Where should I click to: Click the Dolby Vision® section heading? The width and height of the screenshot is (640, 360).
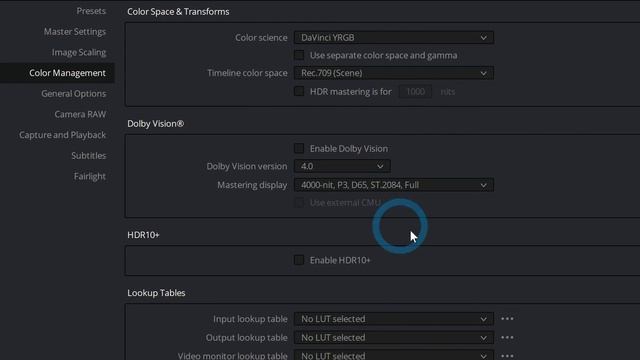point(156,124)
